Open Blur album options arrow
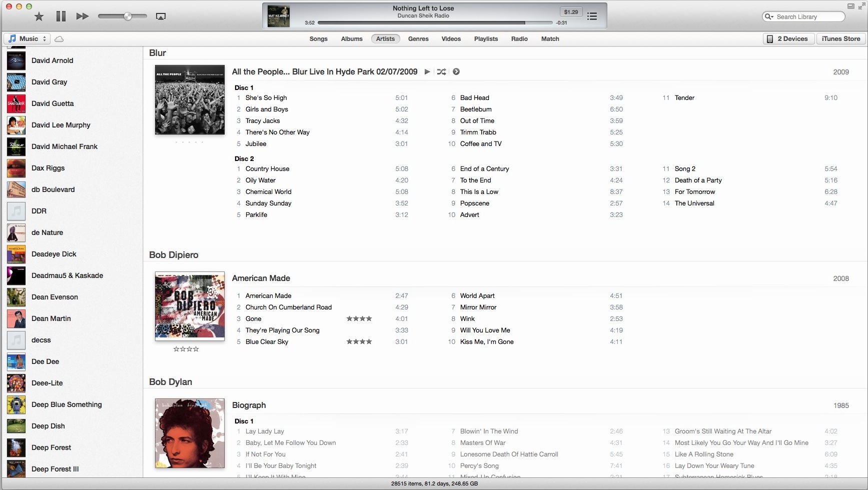Screen dimensions: 868x490 (x=456, y=71)
